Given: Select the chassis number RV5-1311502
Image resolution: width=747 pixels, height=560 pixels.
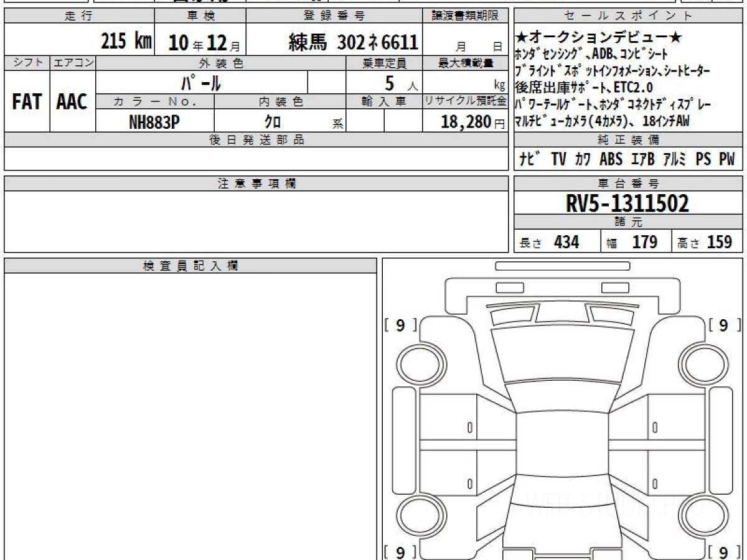Looking at the screenshot, I should click(x=627, y=203).
